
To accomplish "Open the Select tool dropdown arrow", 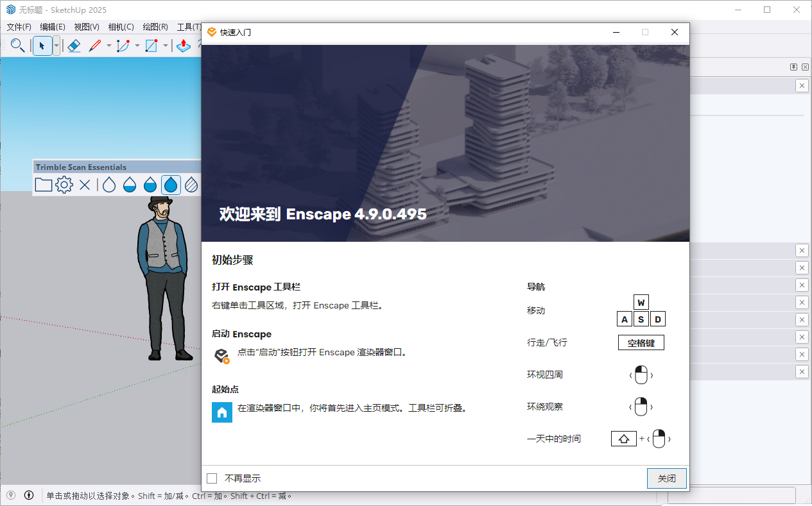I will 56,46.
